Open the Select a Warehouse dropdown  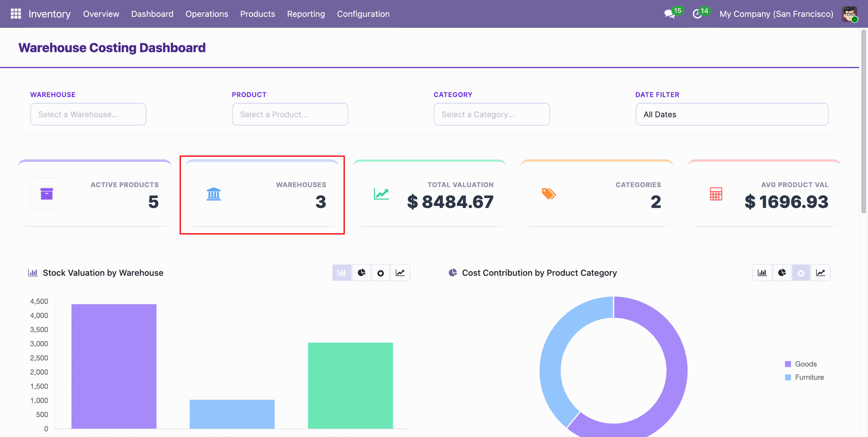coord(88,114)
